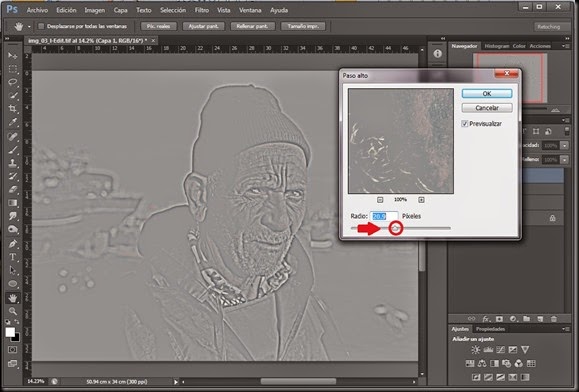579x392 pixels.
Task: Add a Vibrance adjustment
Action: click(525, 349)
